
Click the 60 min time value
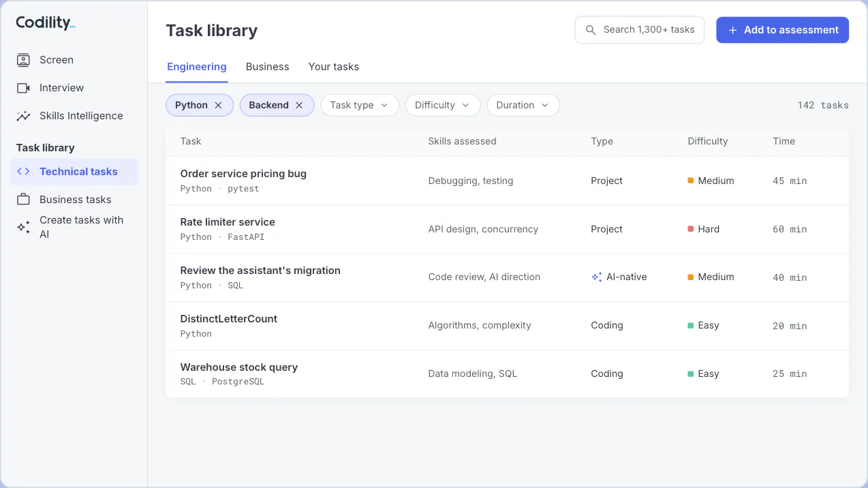(x=790, y=229)
